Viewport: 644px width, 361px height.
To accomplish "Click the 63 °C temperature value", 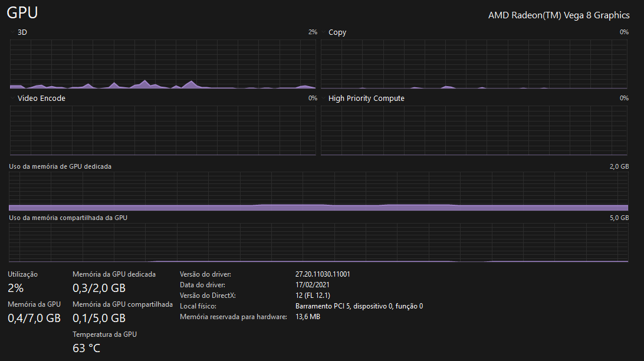I will [86, 348].
